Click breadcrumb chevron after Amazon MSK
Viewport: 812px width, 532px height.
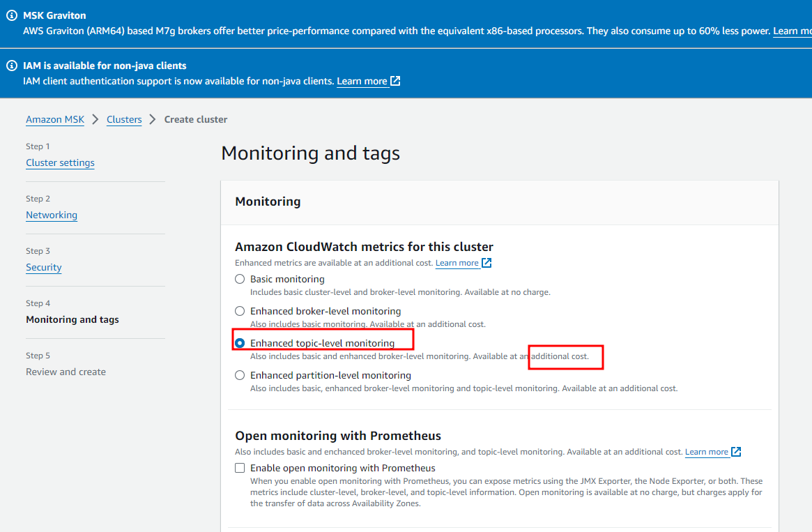click(x=95, y=119)
